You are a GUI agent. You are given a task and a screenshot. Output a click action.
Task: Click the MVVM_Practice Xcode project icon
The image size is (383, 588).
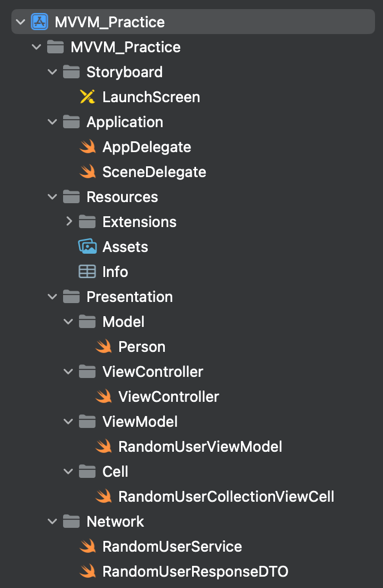[39, 22]
